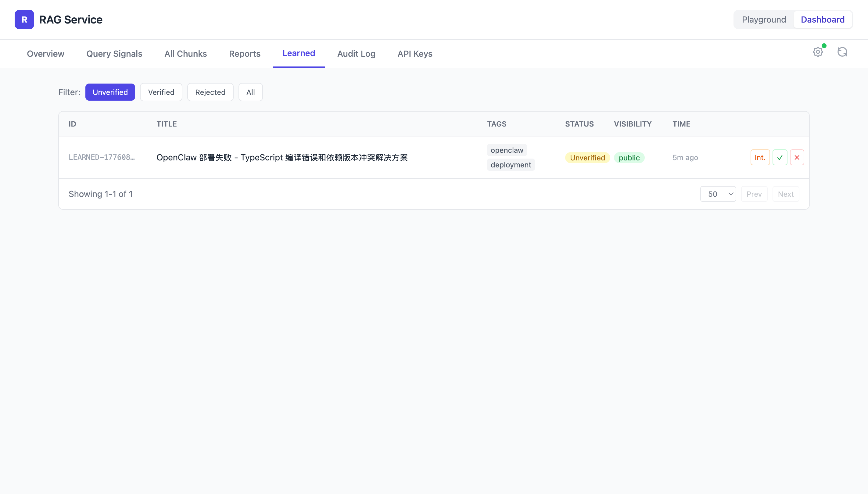Open the OpenClaw learned entry title
The height and width of the screenshot is (494, 868).
(x=282, y=157)
